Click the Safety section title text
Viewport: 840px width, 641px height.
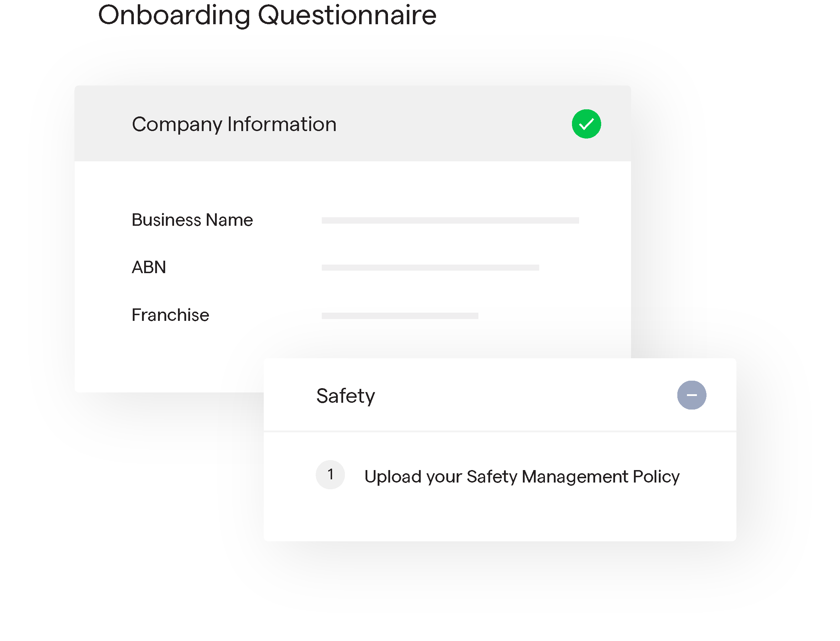pyautogui.click(x=346, y=396)
